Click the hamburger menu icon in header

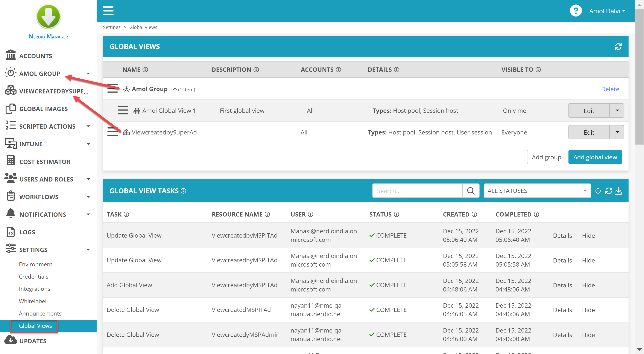pos(108,11)
